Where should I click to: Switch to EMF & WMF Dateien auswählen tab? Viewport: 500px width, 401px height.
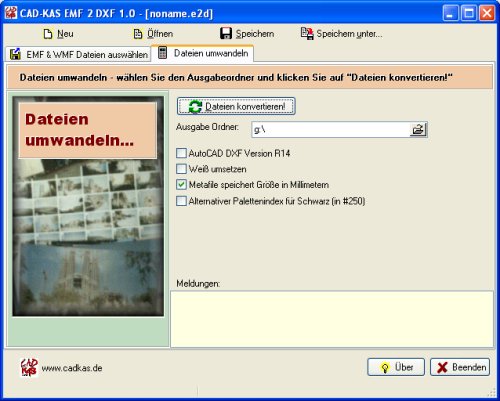point(78,54)
